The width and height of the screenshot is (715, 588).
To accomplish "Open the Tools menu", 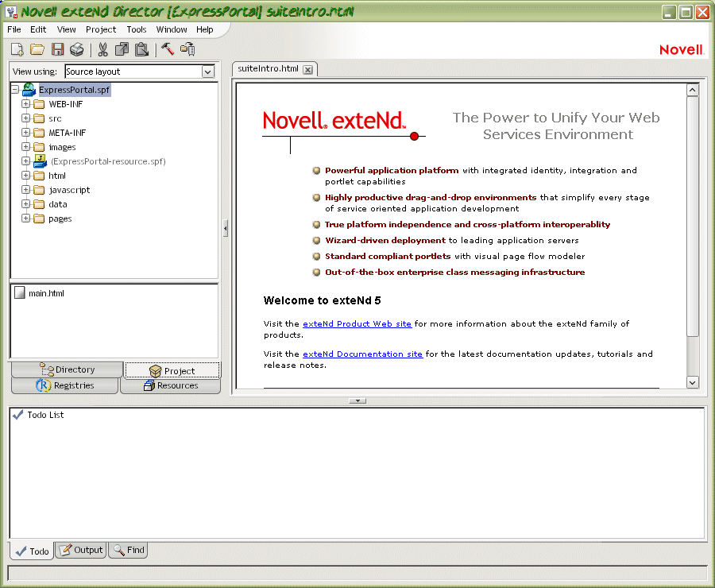I will click(137, 29).
